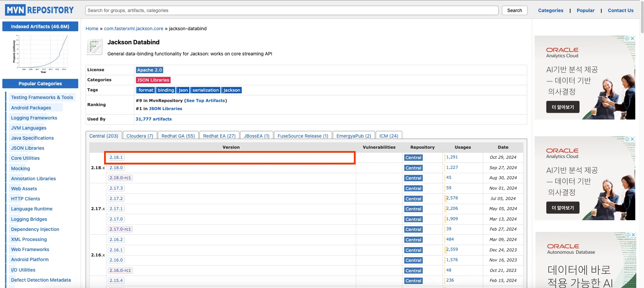The image size is (644, 288).
Task: Click the Search button
Action: click(x=514, y=10)
